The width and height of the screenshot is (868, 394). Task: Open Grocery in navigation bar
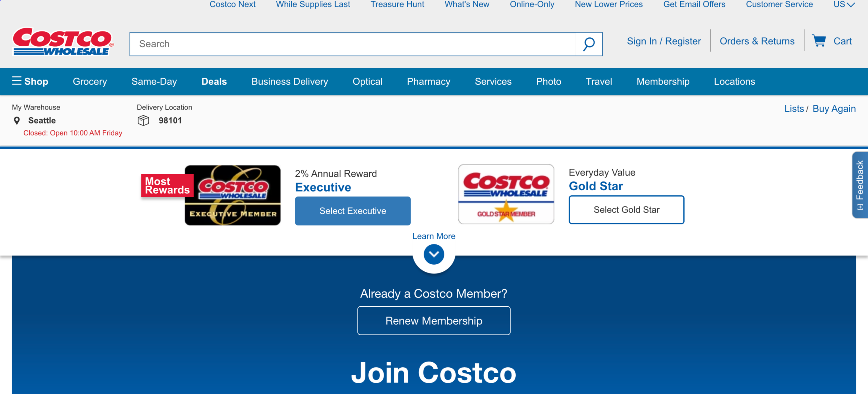[90, 82]
